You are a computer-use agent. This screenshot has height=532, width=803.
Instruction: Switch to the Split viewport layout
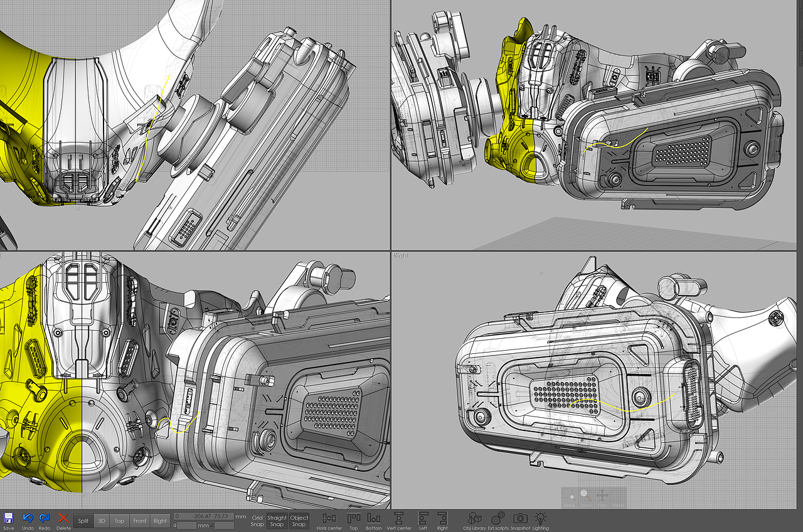(x=83, y=521)
